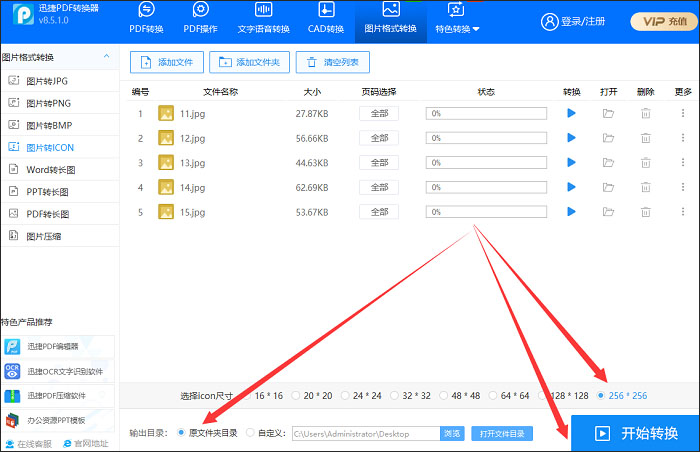Select 图片压缩 in sidebar
The image size is (700, 452).
click(x=60, y=236)
